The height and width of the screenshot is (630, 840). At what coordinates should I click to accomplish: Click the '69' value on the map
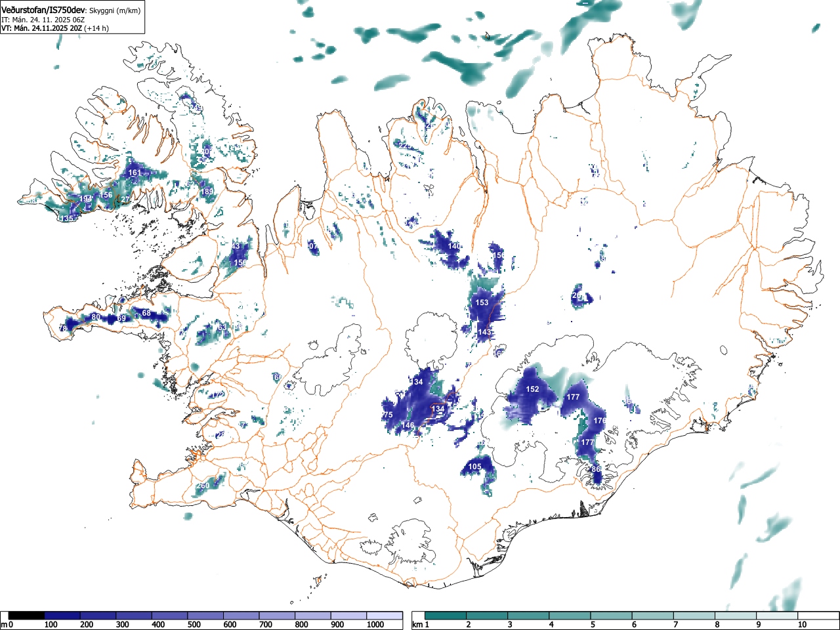pyautogui.click(x=121, y=318)
